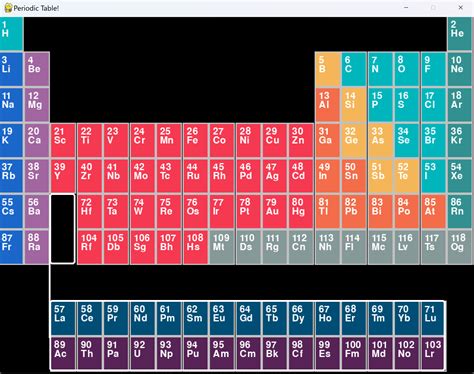Screen dimensions: 474x374
Task: Select the Magnesium (12 Mg) tile
Action: (x=37, y=104)
